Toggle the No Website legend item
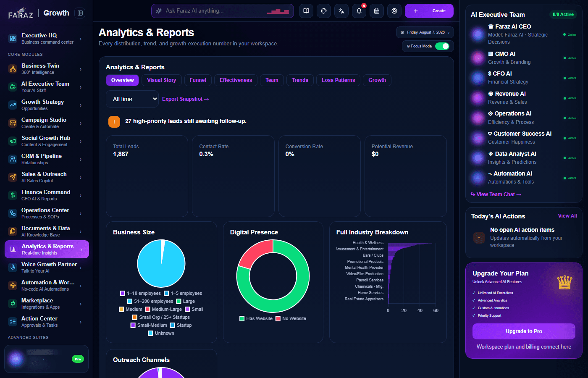The image size is (588, 378). tap(291, 318)
